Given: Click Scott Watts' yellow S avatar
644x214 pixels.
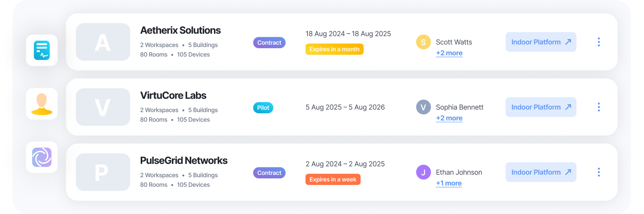Looking at the screenshot, I should [423, 42].
